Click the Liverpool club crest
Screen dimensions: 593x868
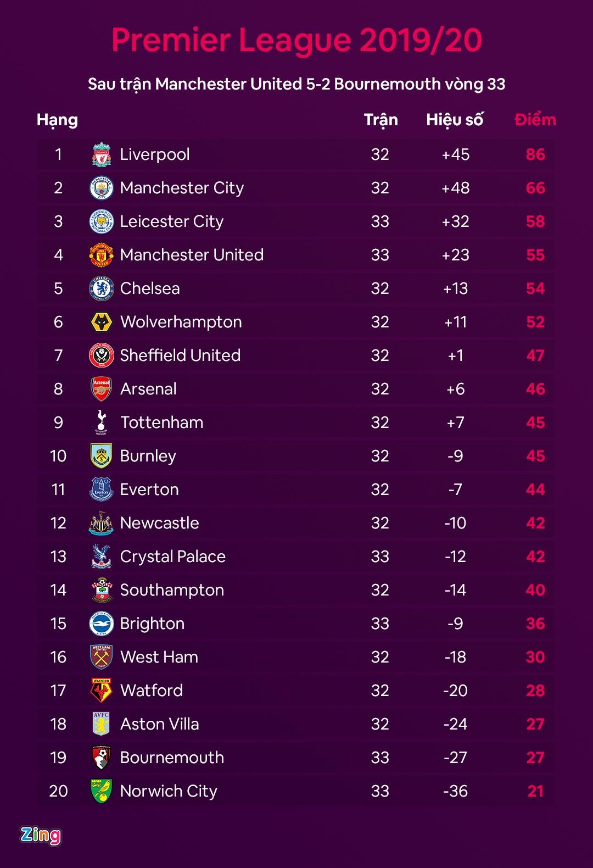tap(102, 154)
